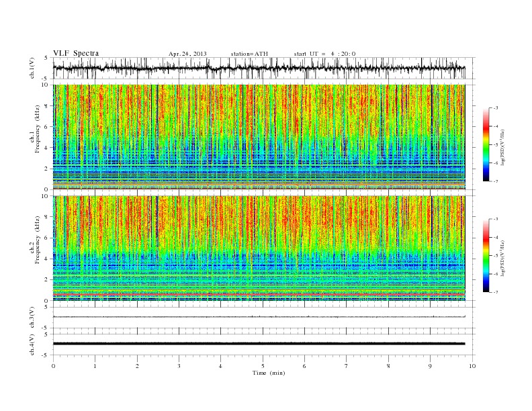Click the ch.1 frequency tick label 2
Image resolution: width=532 pixels, height=411 pixels.
click(x=46, y=169)
